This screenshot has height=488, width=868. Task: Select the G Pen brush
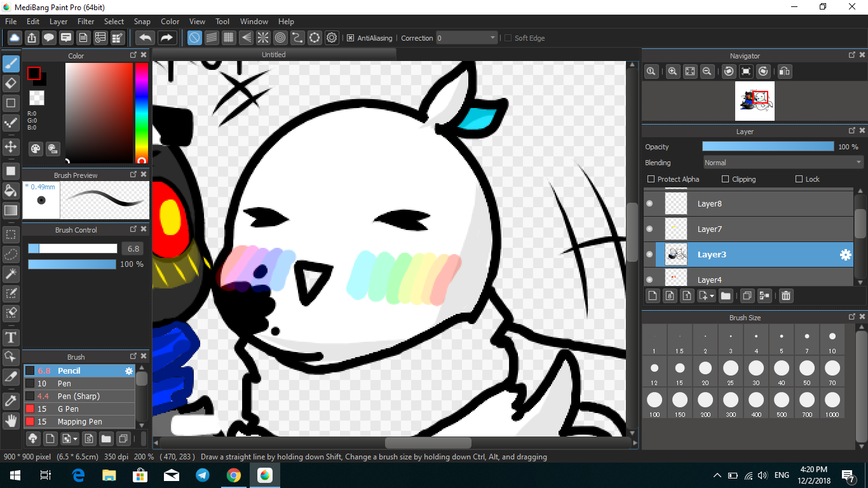coord(68,409)
